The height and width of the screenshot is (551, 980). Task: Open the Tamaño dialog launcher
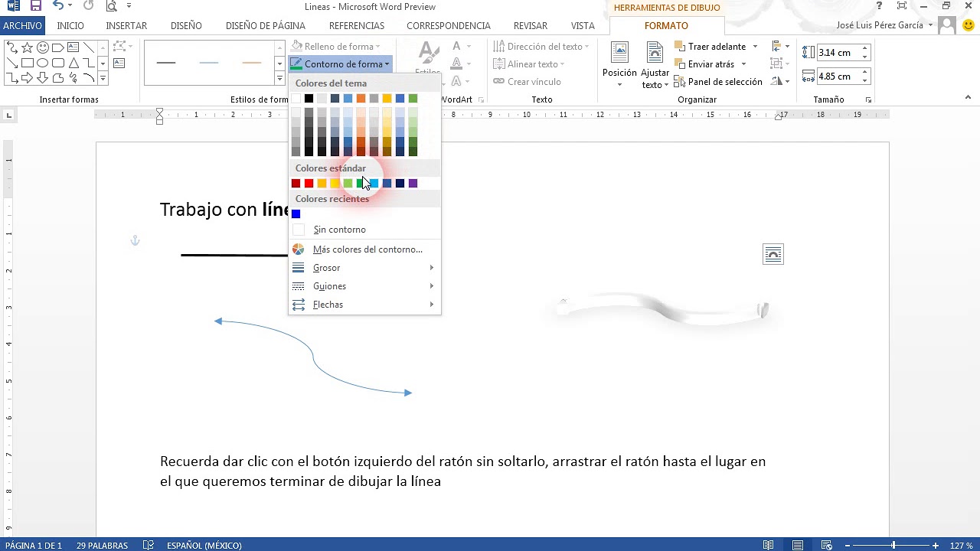pyautogui.click(x=869, y=100)
